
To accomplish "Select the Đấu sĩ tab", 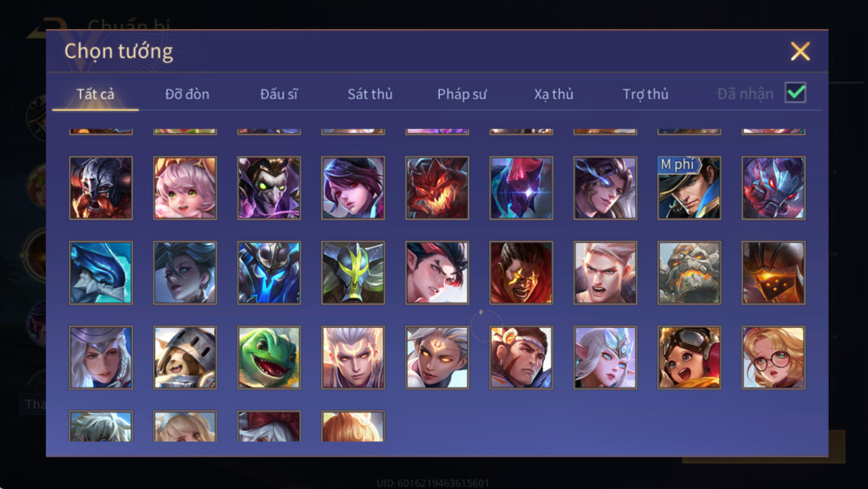I will 279,94.
